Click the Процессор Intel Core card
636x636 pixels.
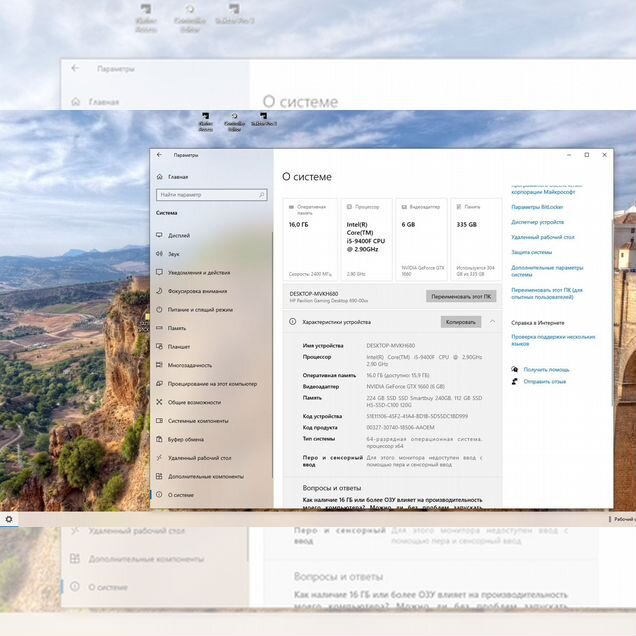367,239
